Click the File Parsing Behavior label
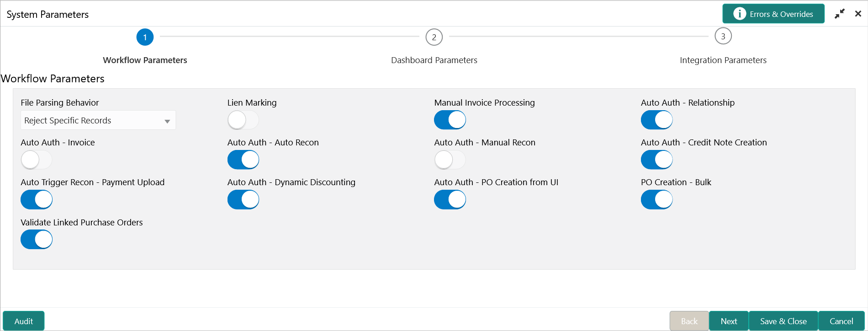This screenshot has width=868, height=331. coord(60,103)
